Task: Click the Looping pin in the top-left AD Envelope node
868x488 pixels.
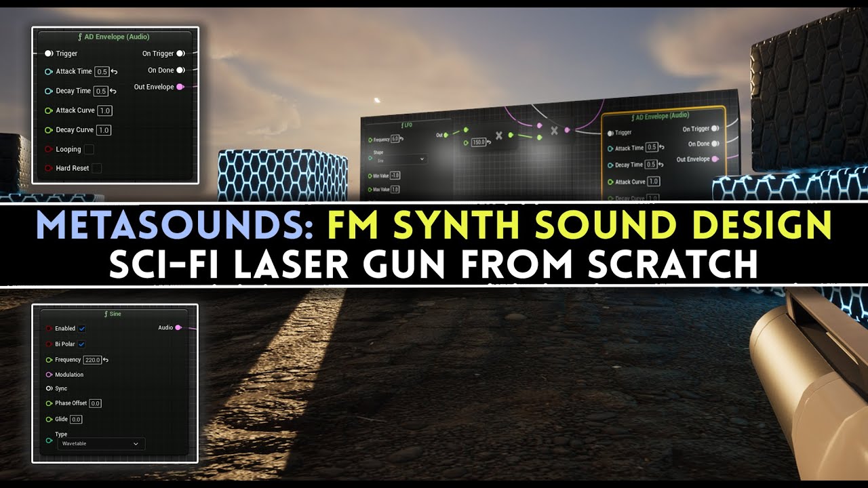Action: click(49, 149)
